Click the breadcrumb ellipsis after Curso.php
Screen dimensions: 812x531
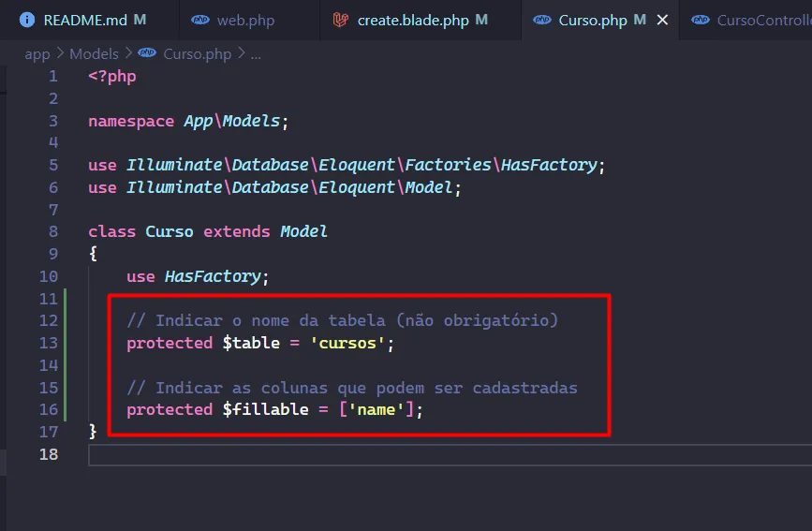click(256, 53)
